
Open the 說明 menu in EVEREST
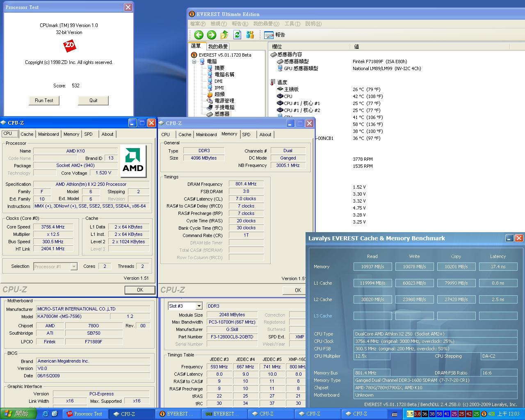click(313, 24)
